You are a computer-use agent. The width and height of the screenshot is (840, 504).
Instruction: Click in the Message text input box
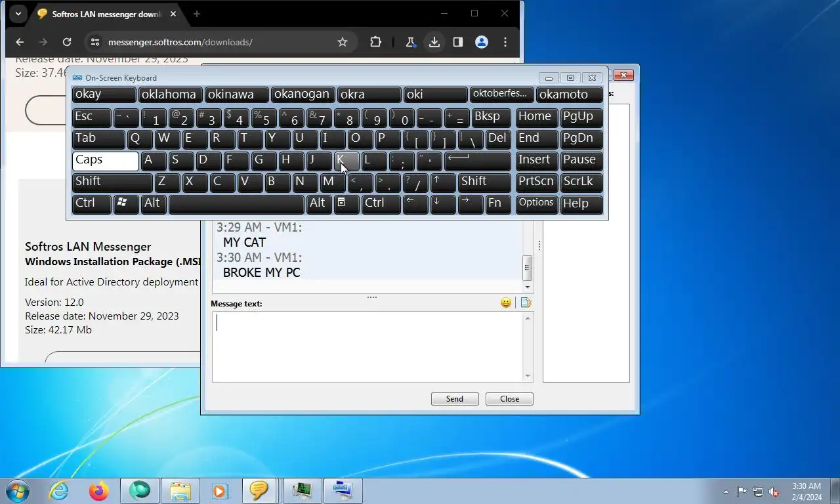(x=367, y=346)
